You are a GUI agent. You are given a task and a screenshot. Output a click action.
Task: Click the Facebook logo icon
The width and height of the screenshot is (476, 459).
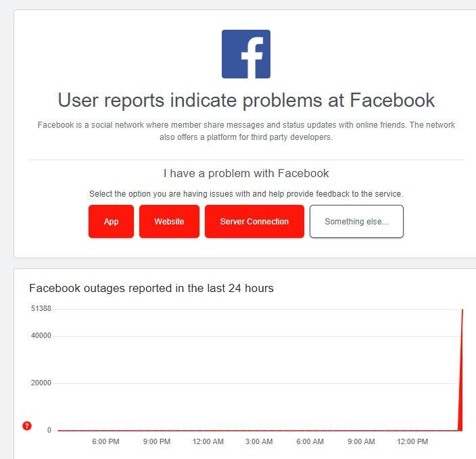tap(246, 54)
